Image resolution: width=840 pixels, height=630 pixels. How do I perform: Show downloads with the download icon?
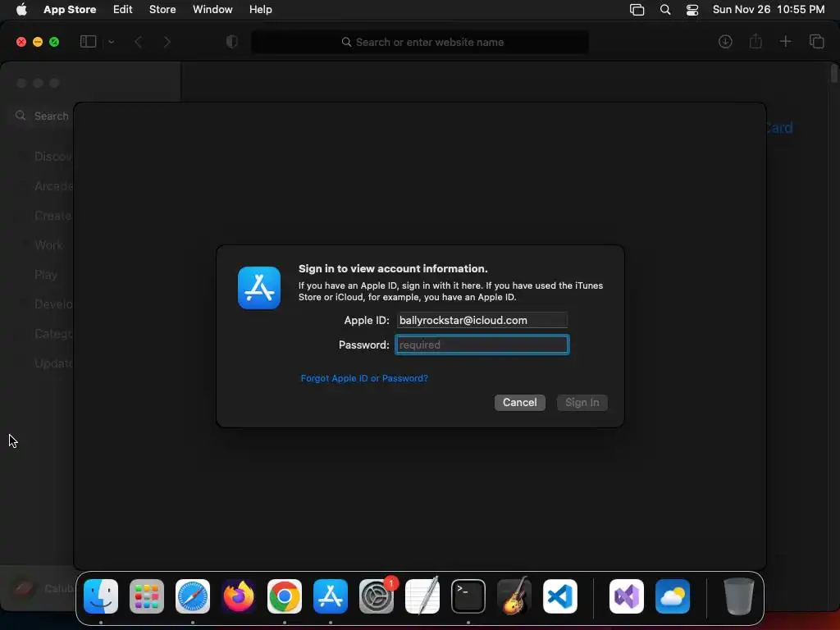[725, 42]
